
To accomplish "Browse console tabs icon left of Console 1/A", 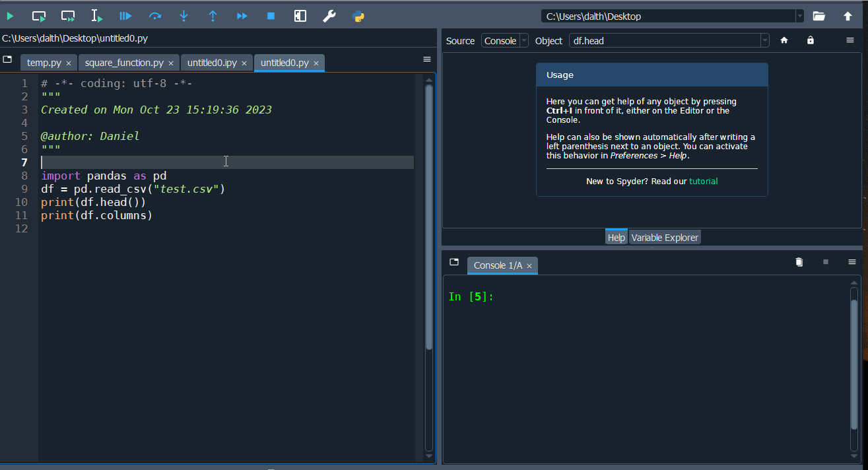I will 454,262.
